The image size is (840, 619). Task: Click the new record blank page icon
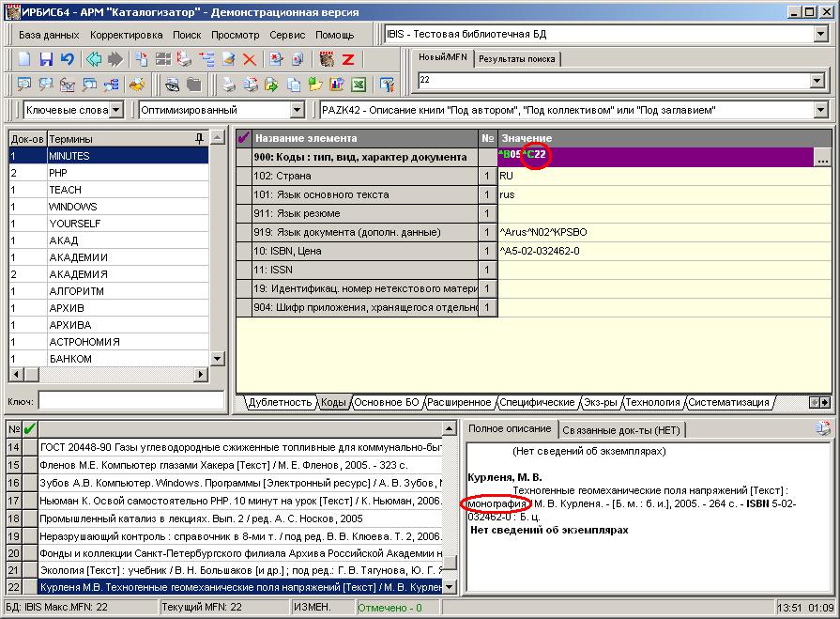(x=25, y=59)
